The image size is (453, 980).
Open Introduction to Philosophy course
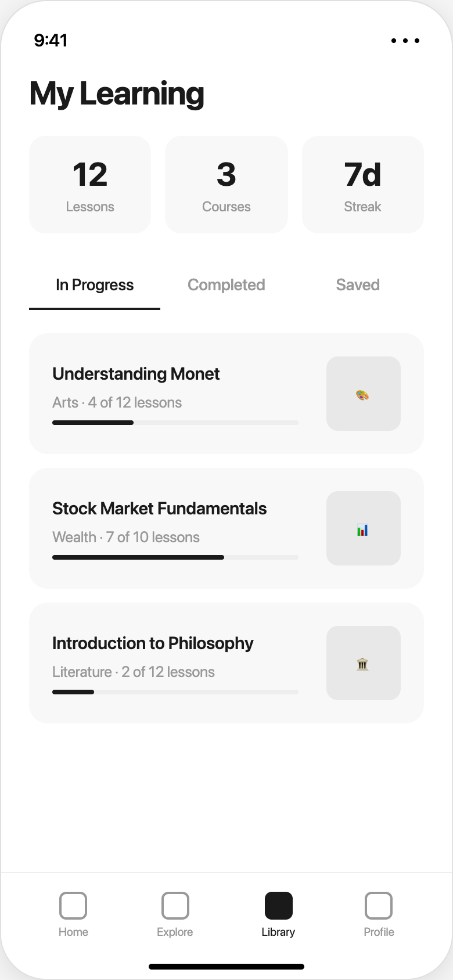(x=153, y=643)
